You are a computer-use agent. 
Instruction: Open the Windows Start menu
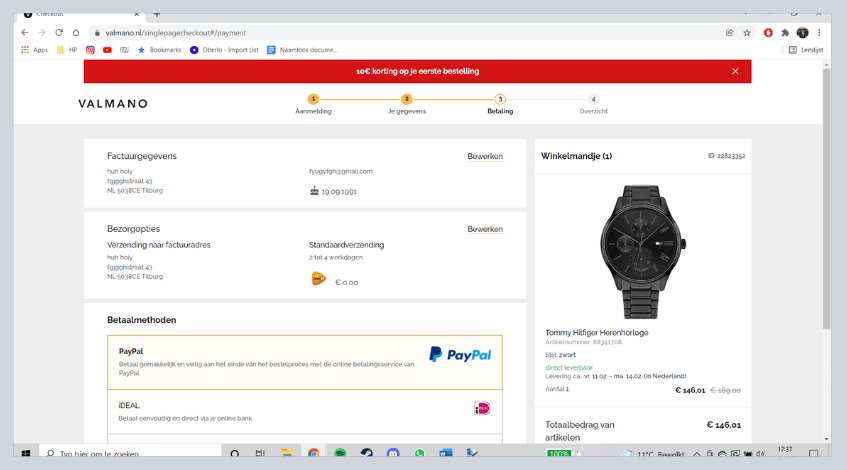(25, 453)
